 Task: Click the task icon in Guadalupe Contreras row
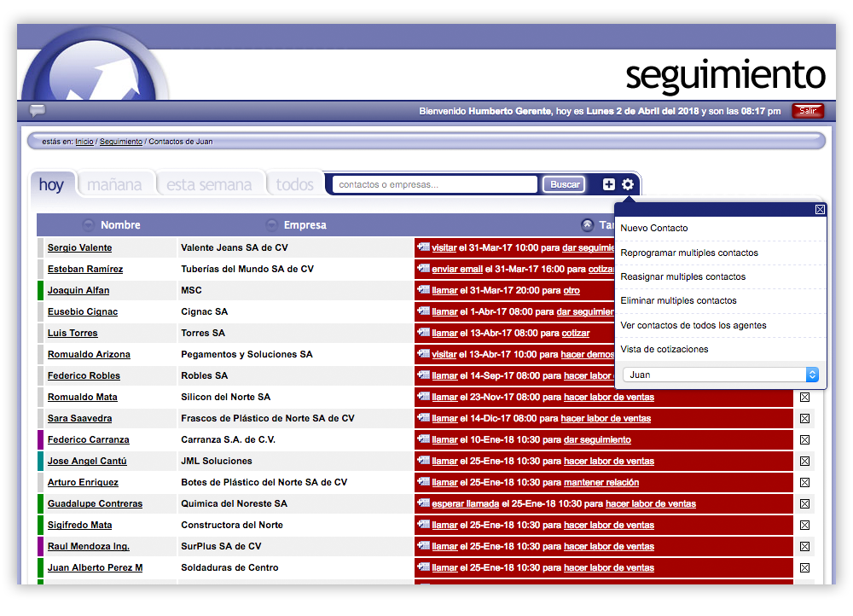[x=423, y=503]
